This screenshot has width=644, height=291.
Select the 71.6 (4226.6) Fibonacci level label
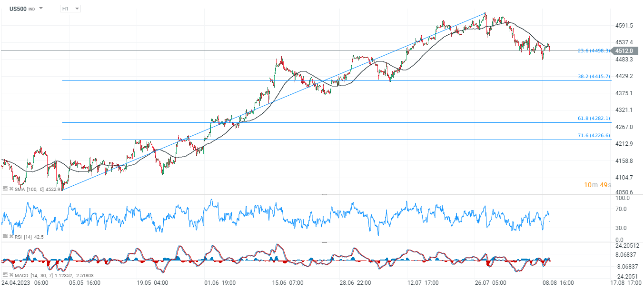(594, 135)
